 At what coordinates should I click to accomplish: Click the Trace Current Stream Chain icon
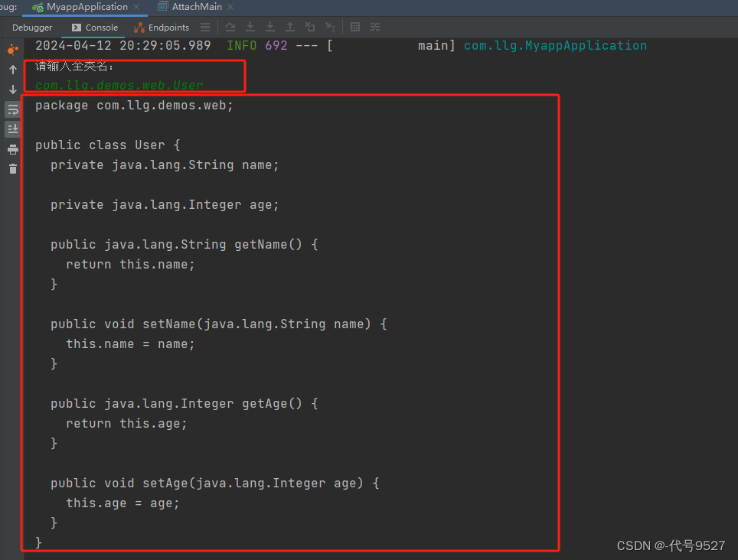click(x=375, y=28)
